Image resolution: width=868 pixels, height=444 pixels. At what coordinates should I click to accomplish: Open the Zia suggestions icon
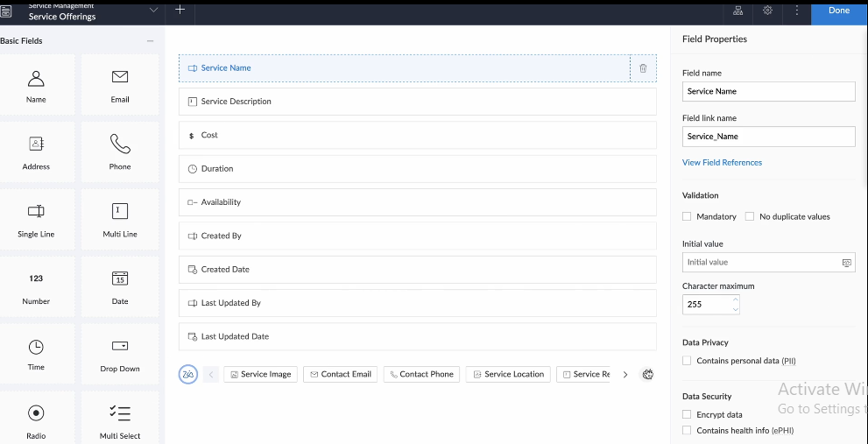(x=188, y=374)
